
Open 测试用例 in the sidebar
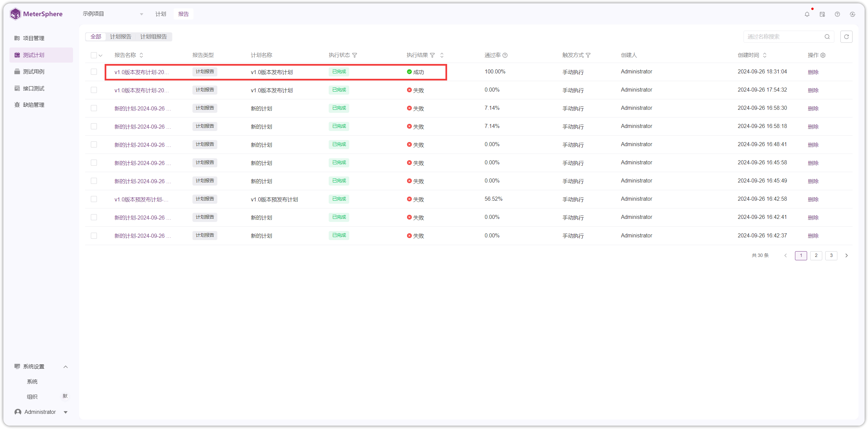pyautogui.click(x=41, y=71)
